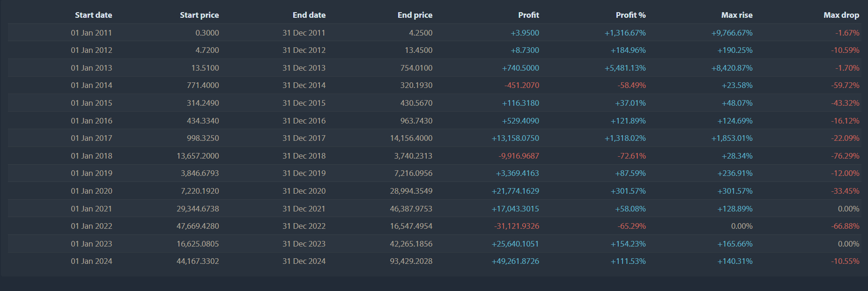Click the Start date column header
The width and height of the screenshot is (868, 291).
(93, 15)
